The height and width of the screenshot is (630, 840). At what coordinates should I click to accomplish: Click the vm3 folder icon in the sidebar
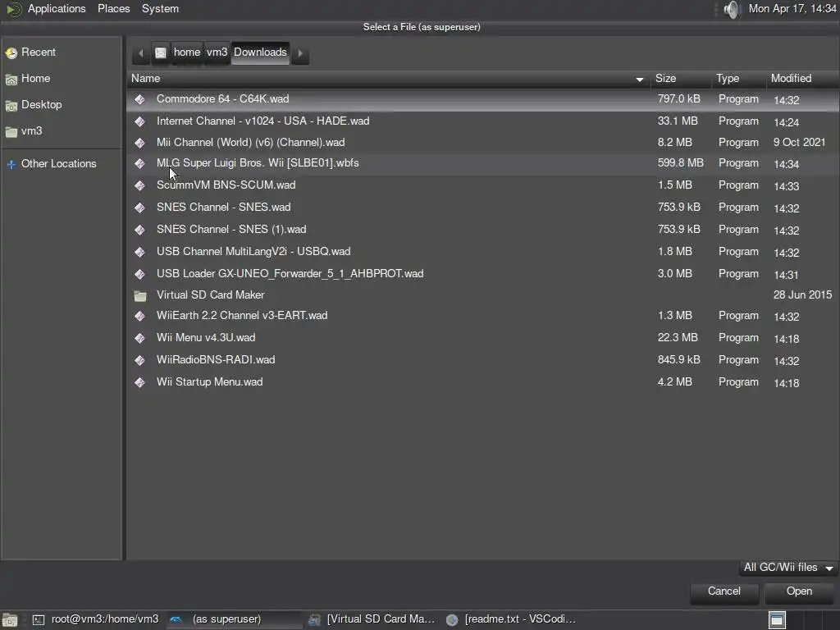(x=11, y=132)
